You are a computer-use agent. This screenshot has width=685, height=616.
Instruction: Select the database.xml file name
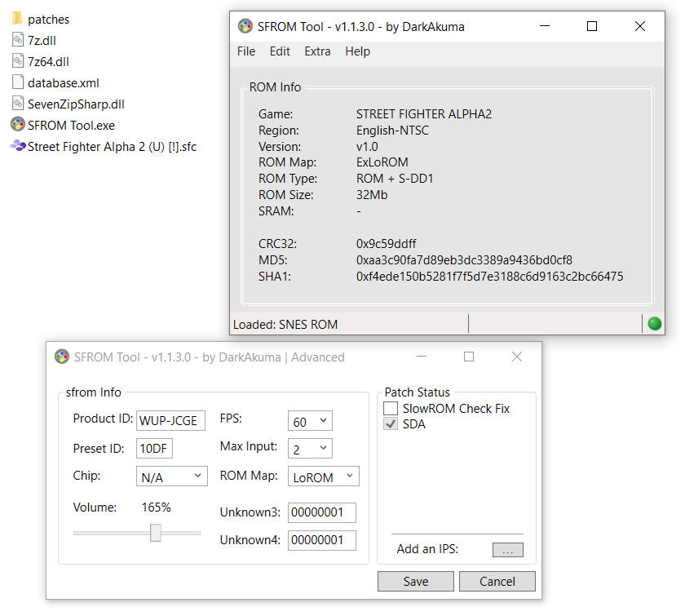[64, 82]
